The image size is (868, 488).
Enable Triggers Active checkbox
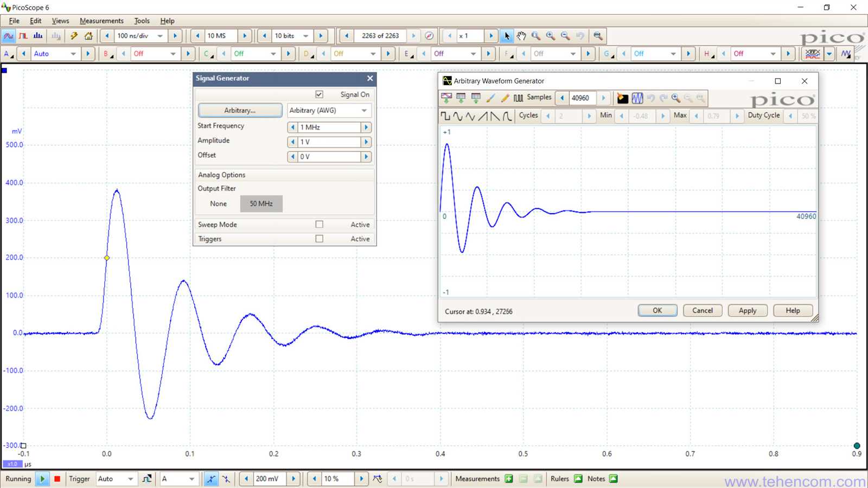[319, 239]
